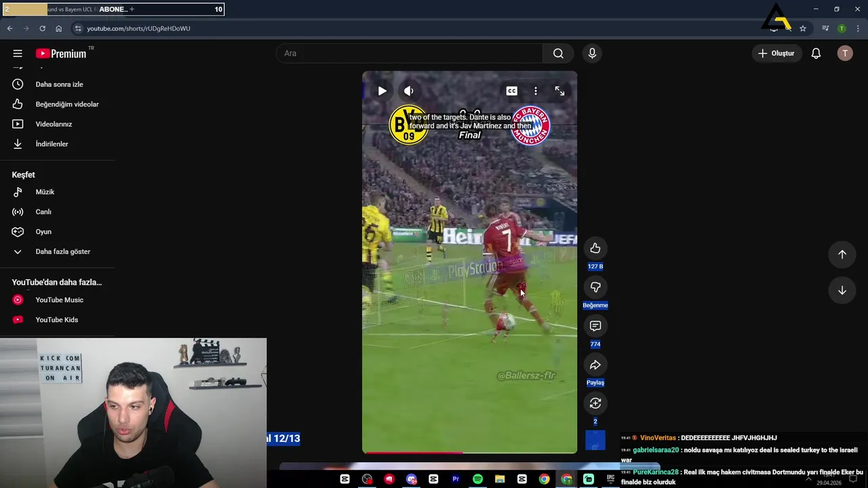The height and width of the screenshot is (488, 868).
Task: Open the Oluştur create button
Action: click(776, 54)
